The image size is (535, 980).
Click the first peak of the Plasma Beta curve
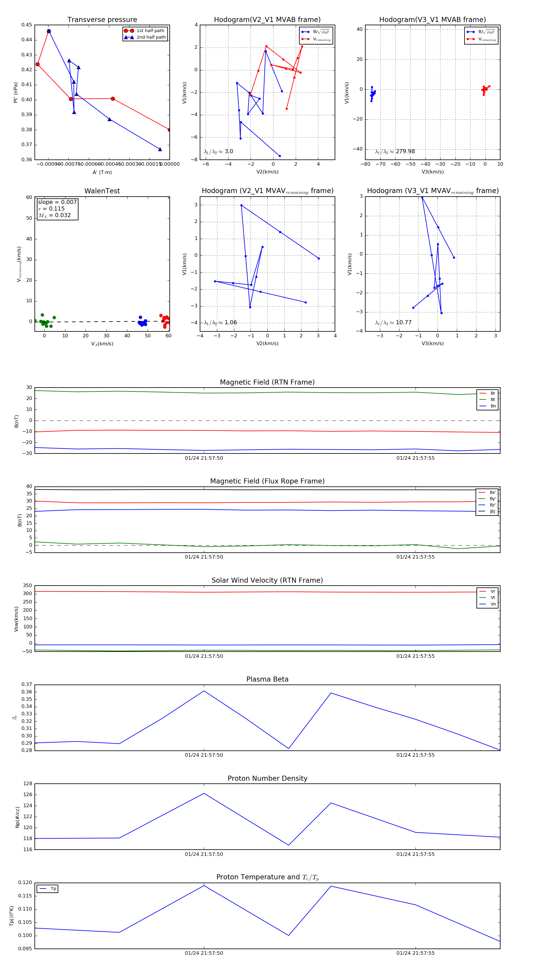point(204,691)
